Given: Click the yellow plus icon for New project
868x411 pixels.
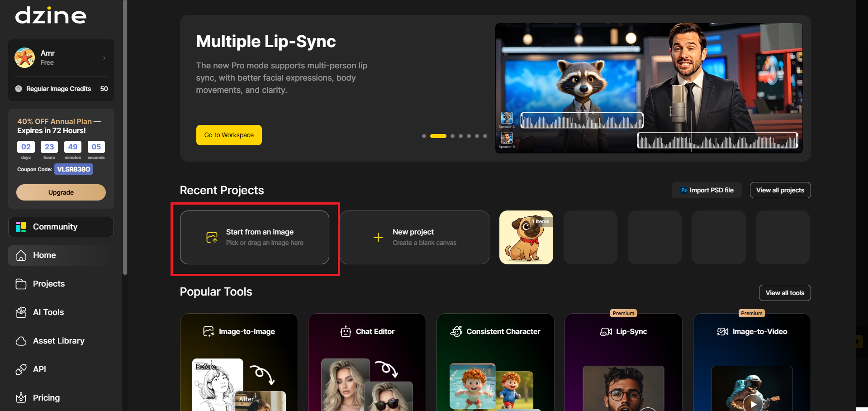Looking at the screenshot, I should tap(378, 237).
